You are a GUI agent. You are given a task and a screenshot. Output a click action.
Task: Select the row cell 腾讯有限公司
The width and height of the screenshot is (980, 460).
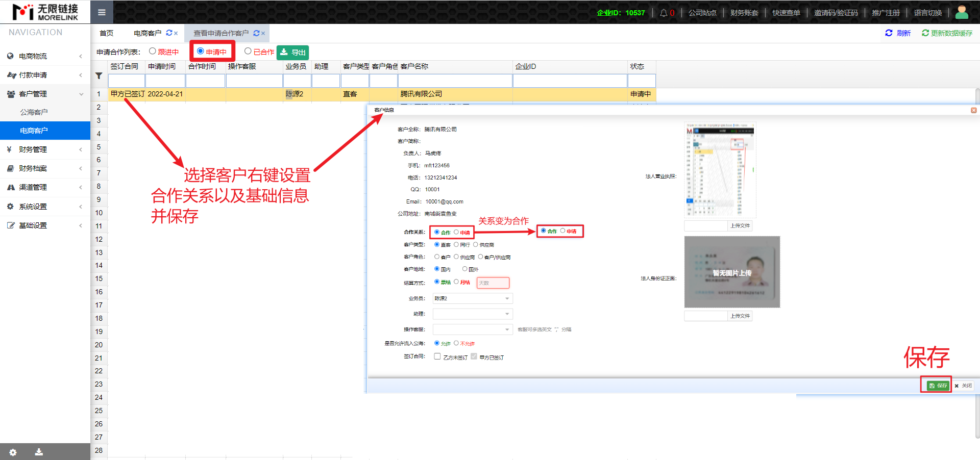(x=455, y=94)
